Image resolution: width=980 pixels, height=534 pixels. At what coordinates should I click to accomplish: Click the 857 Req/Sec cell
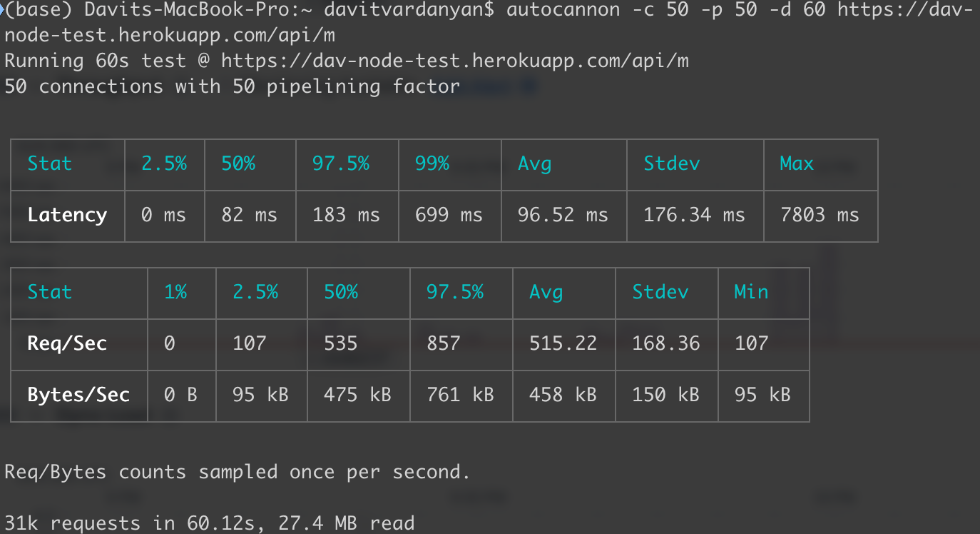pyautogui.click(x=444, y=343)
